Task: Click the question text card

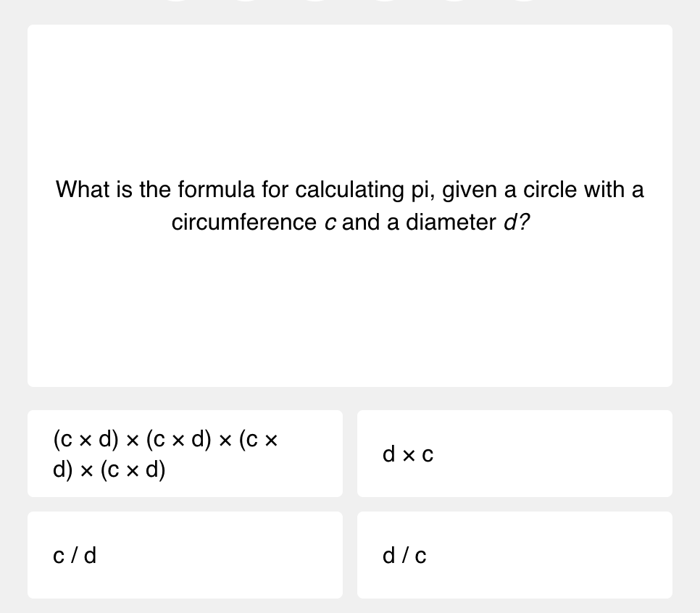Action: click(350, 206)
